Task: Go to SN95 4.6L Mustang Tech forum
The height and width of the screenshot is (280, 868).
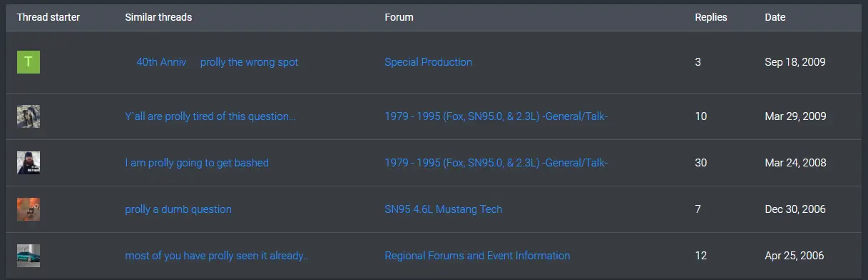Action: [444, 209]
